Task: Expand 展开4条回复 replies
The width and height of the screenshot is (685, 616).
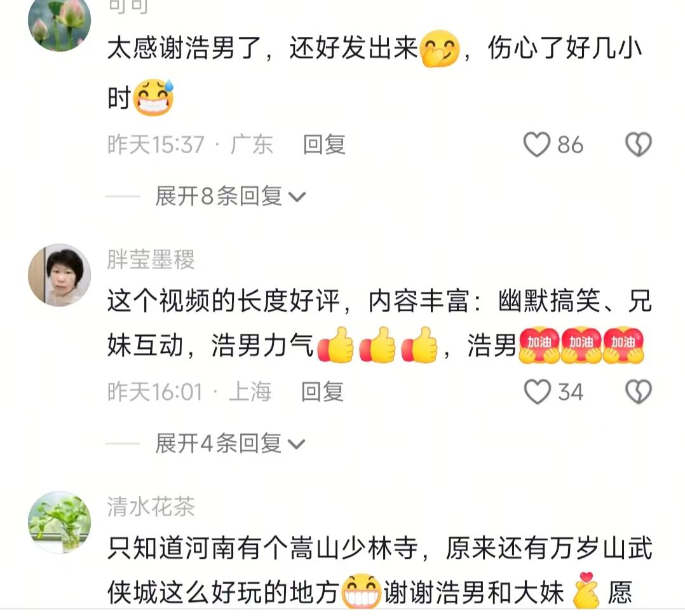Action: (230, 444)
